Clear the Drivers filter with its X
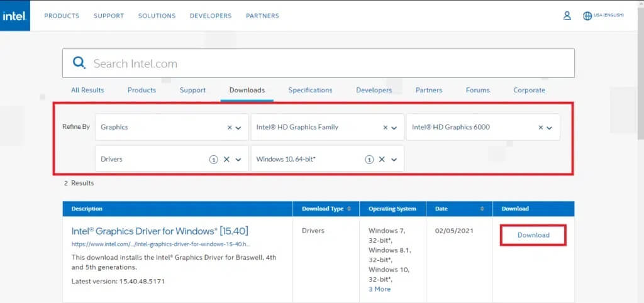Viewport: 644px width, 303px height. click(226, 159)
